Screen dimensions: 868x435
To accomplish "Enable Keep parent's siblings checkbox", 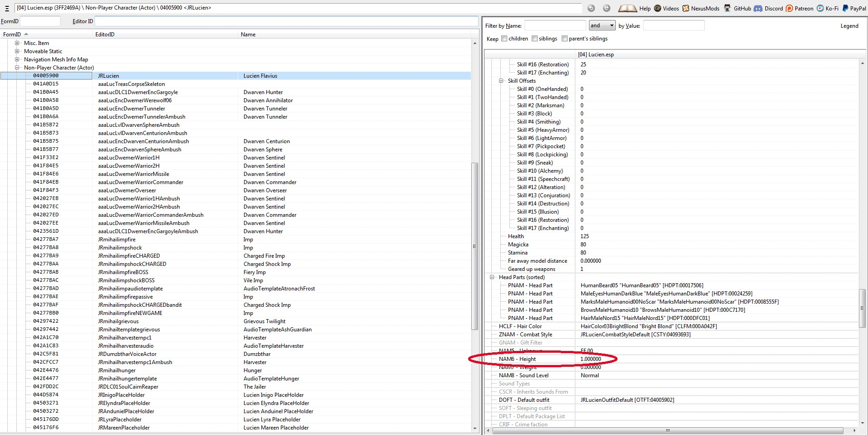I will (564, 39).
